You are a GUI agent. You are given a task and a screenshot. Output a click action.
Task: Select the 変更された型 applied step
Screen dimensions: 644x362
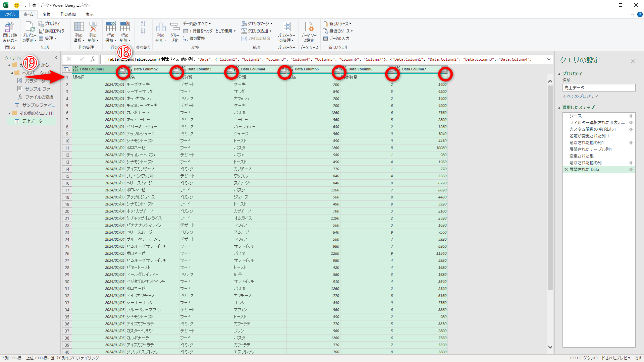[x=581, y=156]
